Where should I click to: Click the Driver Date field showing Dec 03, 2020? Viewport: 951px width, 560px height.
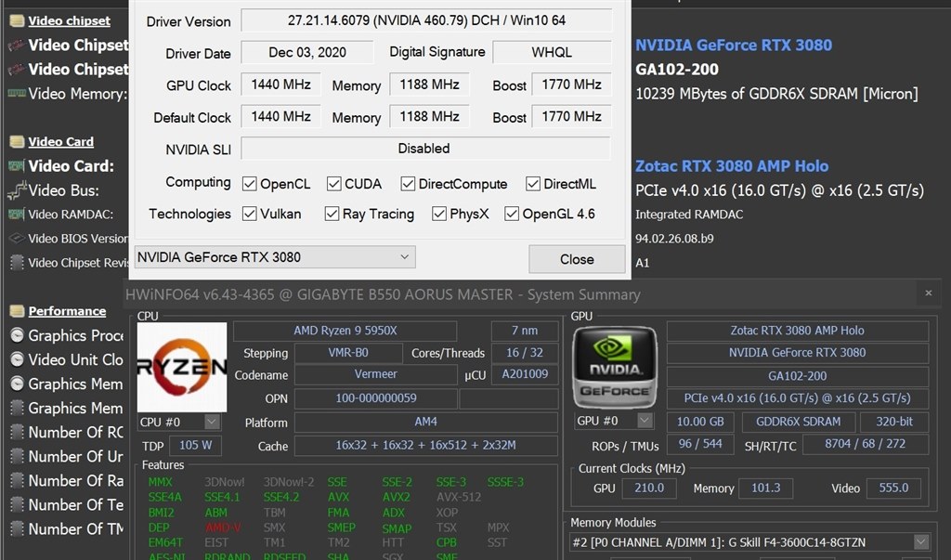pyautogui.click(x=306, y=52)
